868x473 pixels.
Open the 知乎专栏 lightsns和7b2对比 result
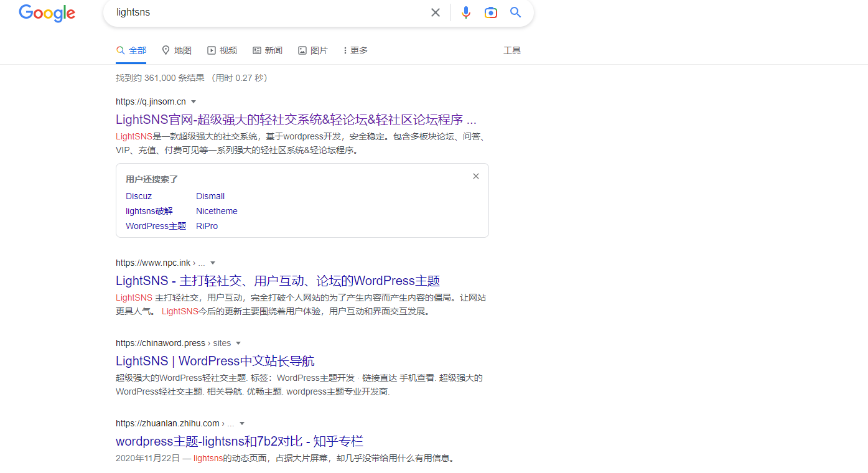point(240,441)
